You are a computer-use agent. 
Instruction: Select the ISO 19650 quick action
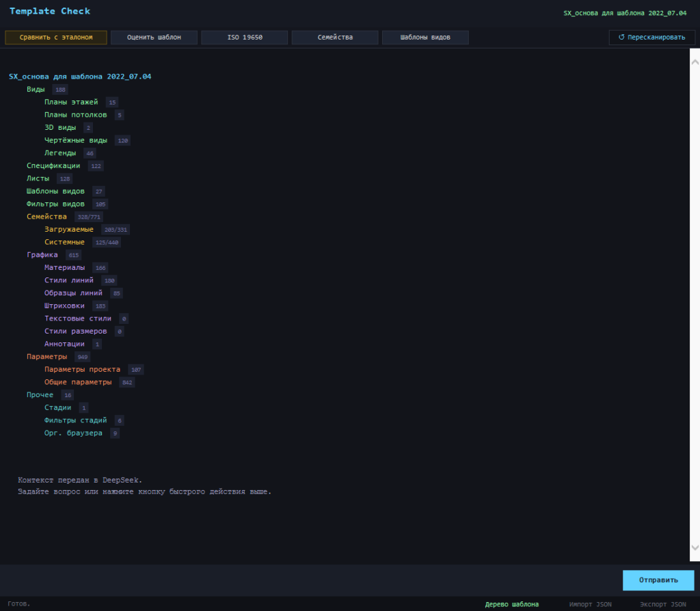(x=245, y=38)
